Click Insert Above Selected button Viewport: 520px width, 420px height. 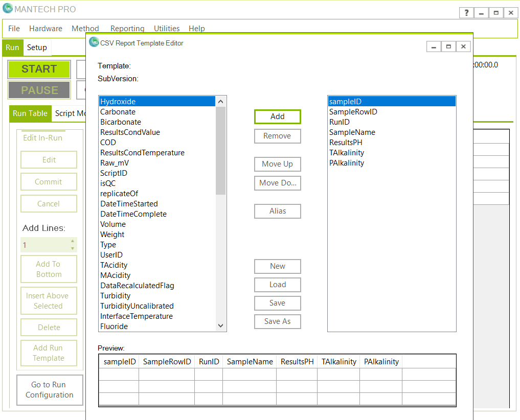click(49, 300)
